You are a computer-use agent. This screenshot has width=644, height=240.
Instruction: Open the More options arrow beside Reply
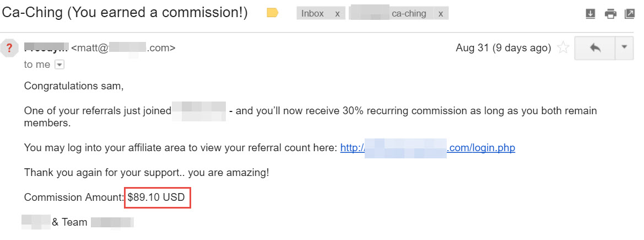(624, 48)
